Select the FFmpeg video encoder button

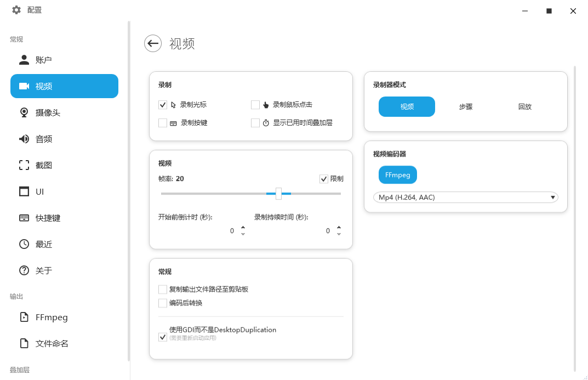click(x=397, y=175)
